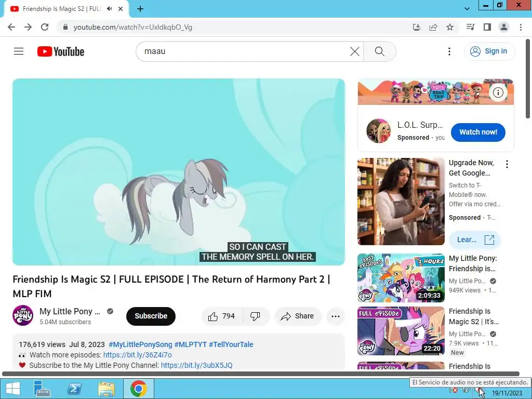Open options menu for Upgrade Now ad
Screen dimensions: 532x399
507,164
